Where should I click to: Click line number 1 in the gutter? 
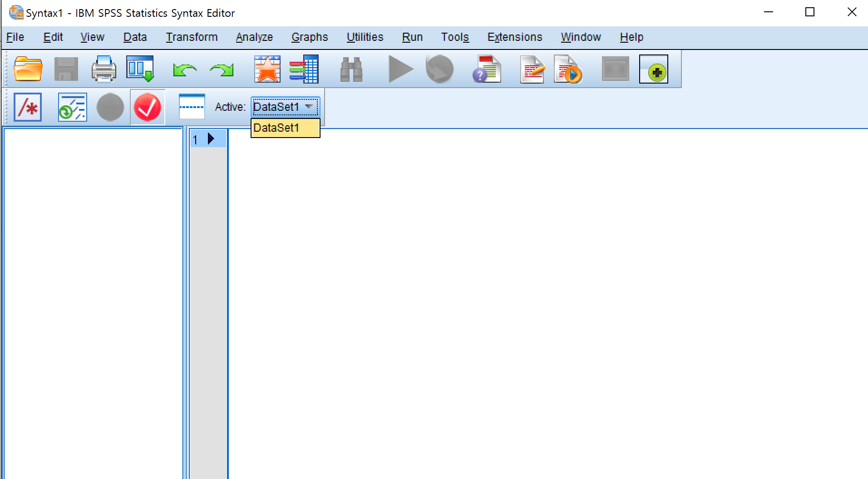coord(195,139)
